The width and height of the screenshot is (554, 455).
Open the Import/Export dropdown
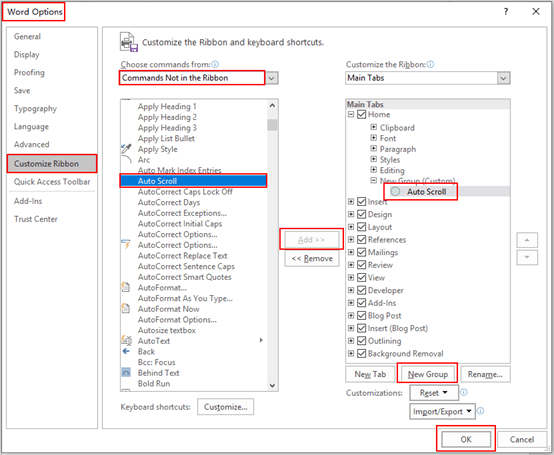pyautogui.click(x=442, y=411)
